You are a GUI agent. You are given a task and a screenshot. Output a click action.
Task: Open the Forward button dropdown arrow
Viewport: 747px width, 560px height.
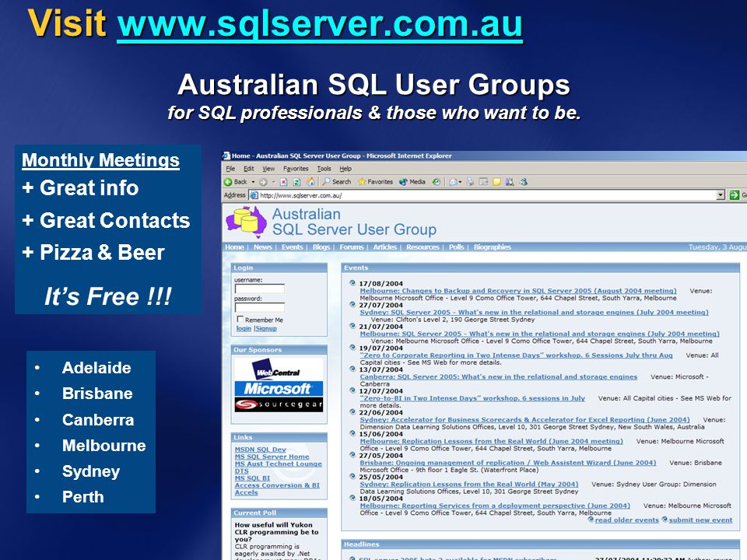[273, 182]
